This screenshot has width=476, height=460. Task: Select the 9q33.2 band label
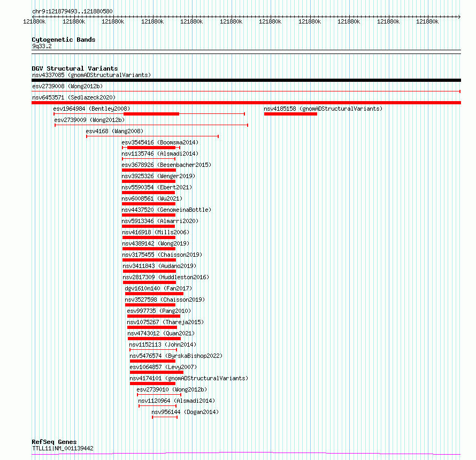[x=42, y=46]
